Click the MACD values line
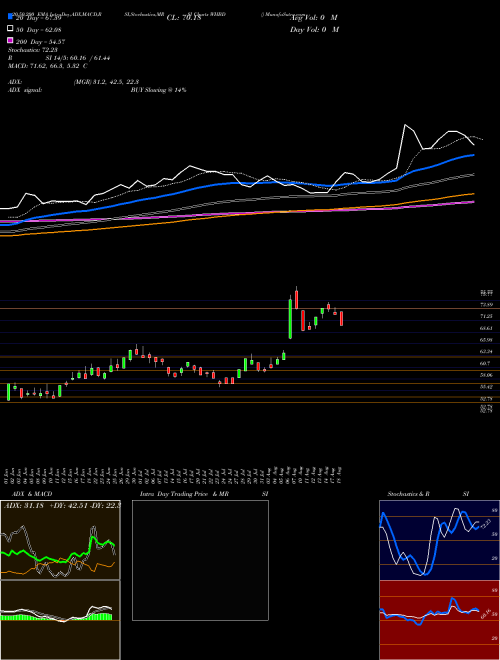The width and height of the screenshot is (500, 660). [x=48, y=66]
